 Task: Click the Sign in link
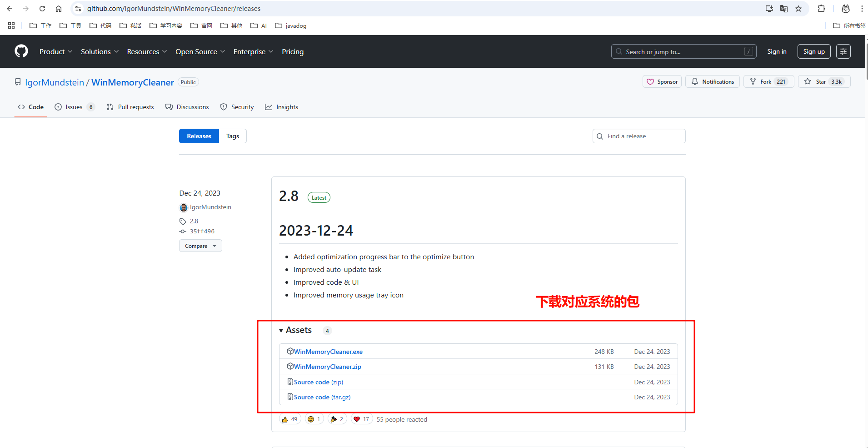click(x=777, y=51)
